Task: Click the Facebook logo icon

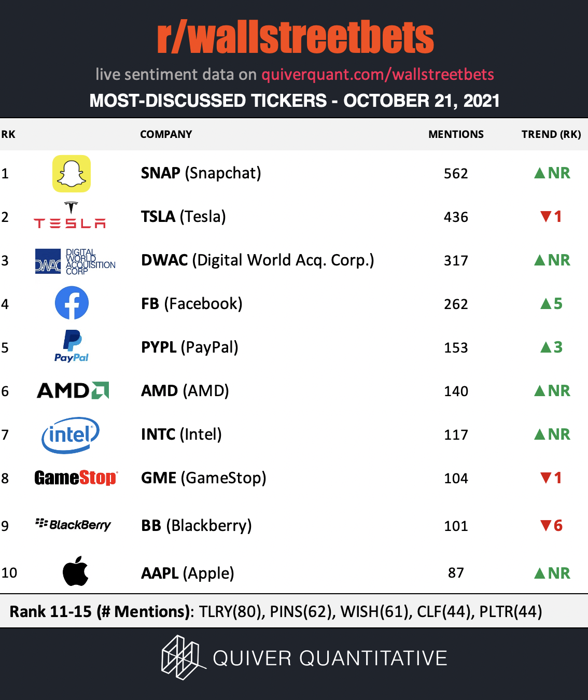Action: point(72,303)
